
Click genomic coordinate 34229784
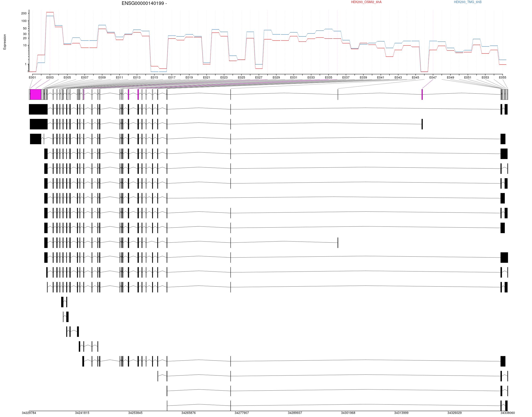click(x=29, y=413)
